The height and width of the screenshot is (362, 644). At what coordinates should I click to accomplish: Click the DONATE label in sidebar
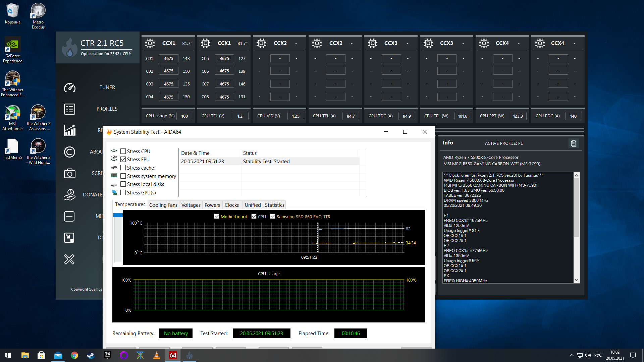point(93,195)
